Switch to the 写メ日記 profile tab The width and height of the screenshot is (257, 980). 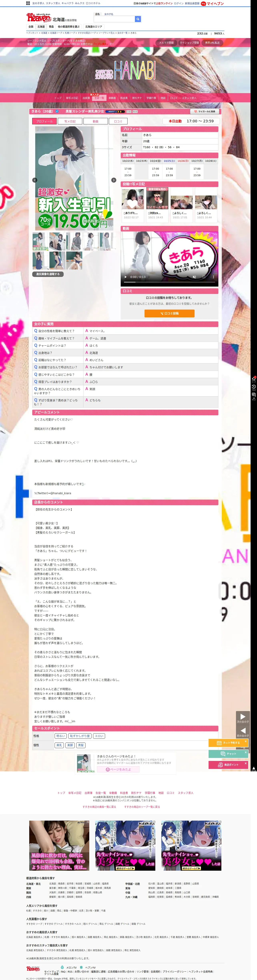[x=70, y=121]
